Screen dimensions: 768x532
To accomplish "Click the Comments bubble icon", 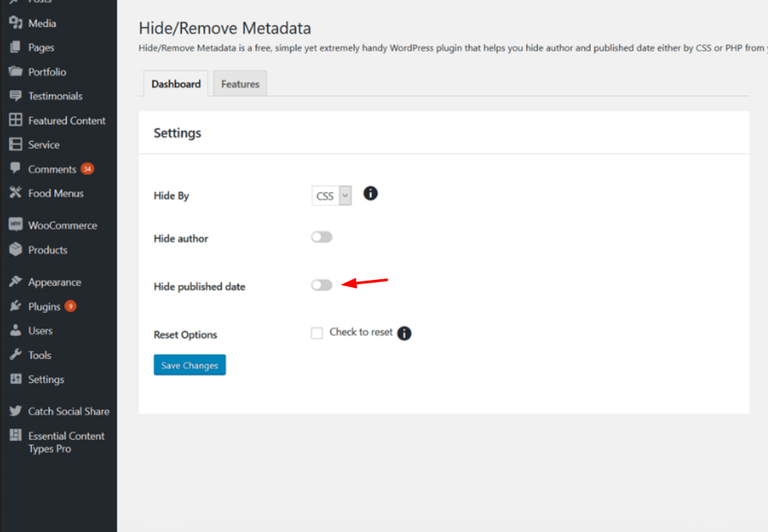I will 16,168.
